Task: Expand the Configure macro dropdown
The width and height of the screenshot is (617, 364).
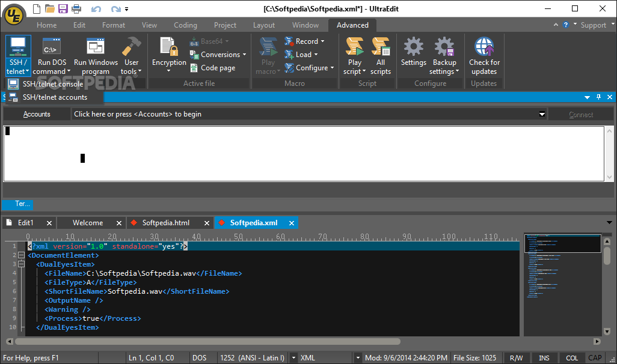Action: point(332,68)
